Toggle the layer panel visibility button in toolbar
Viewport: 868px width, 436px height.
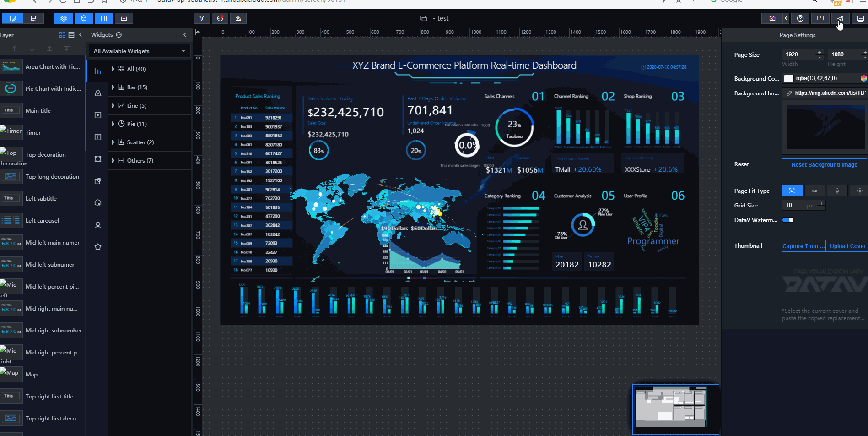[64, 18]
